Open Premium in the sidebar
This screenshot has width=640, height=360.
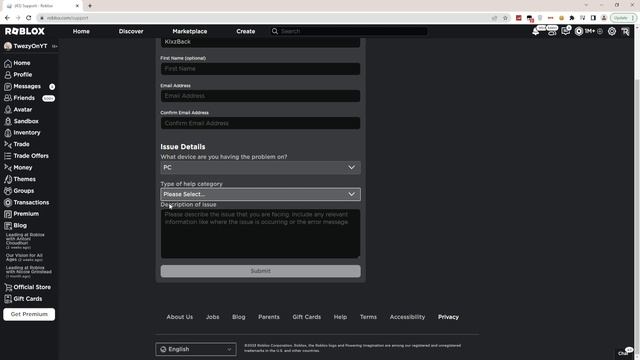[x=21, y=214]
